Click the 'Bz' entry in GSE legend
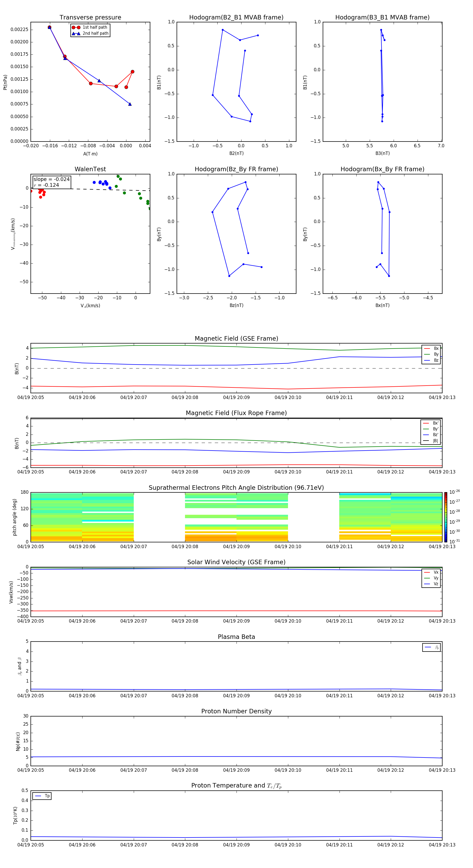The height and width of the screenshot is (868, 473). 431,360
